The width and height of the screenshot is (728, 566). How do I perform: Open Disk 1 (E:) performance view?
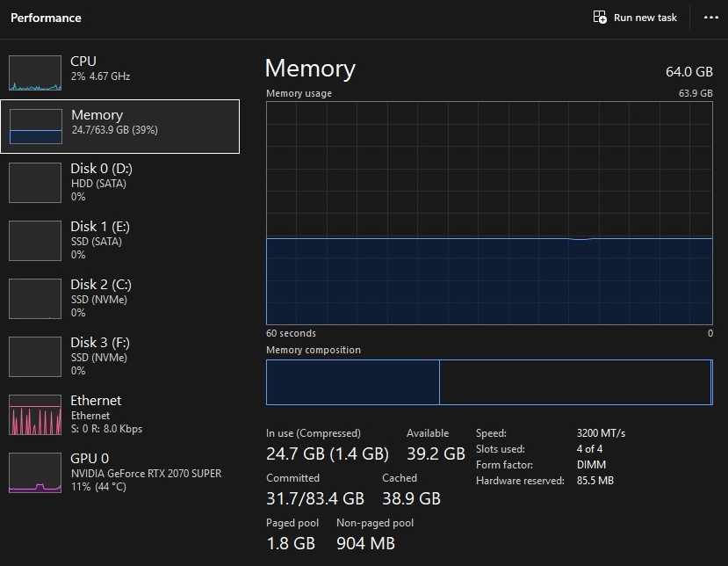coord(119,240)
